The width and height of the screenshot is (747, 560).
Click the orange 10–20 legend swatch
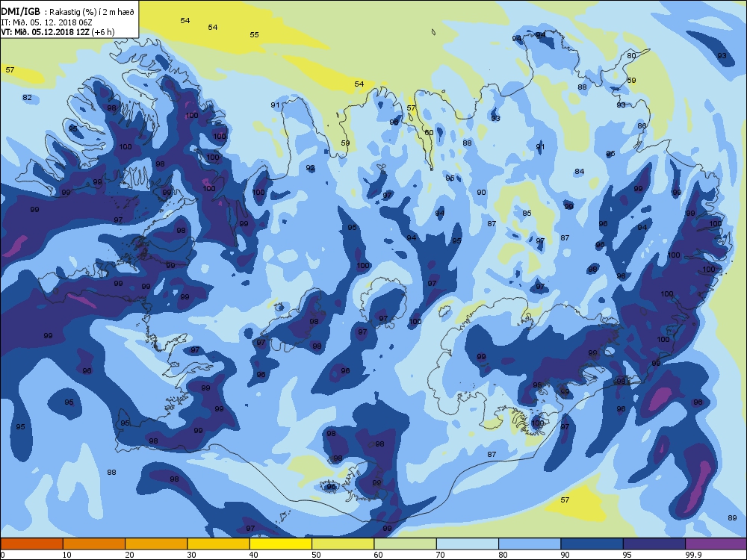pos(94,544)
